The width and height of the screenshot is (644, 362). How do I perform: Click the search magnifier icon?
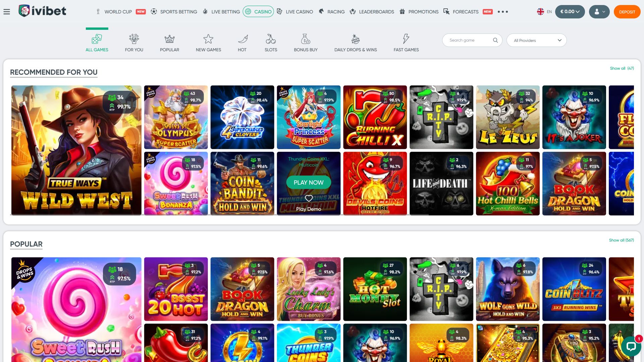click(495, 40)
